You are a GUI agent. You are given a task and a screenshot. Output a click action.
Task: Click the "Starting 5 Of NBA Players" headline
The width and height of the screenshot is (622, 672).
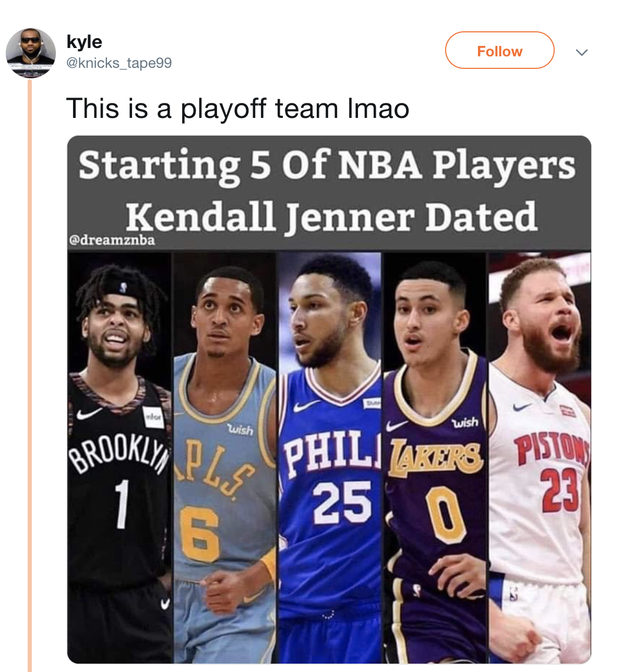327,165
